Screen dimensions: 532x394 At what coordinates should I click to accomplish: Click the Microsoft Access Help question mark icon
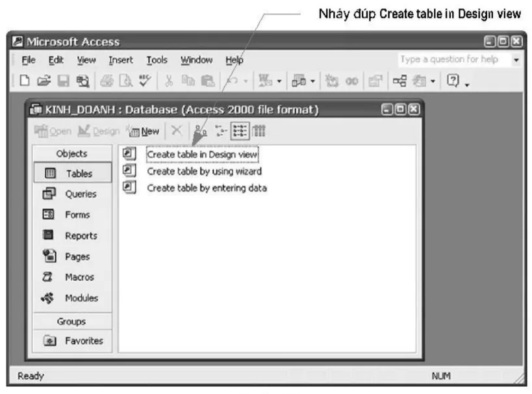453,81
